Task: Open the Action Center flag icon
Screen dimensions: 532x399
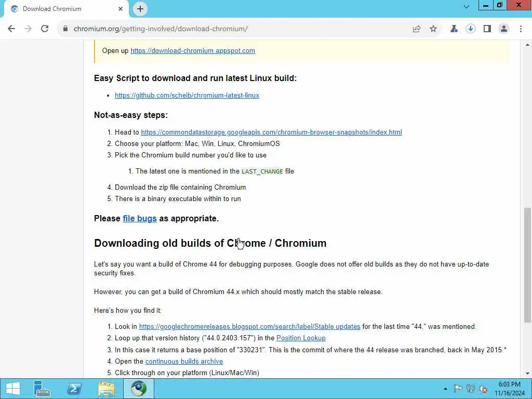Action: tap(458, 389)
